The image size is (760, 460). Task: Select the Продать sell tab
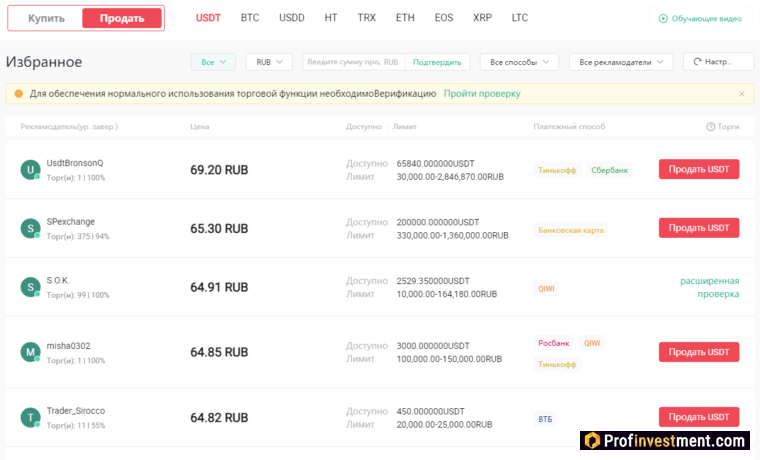coord(122,18)
